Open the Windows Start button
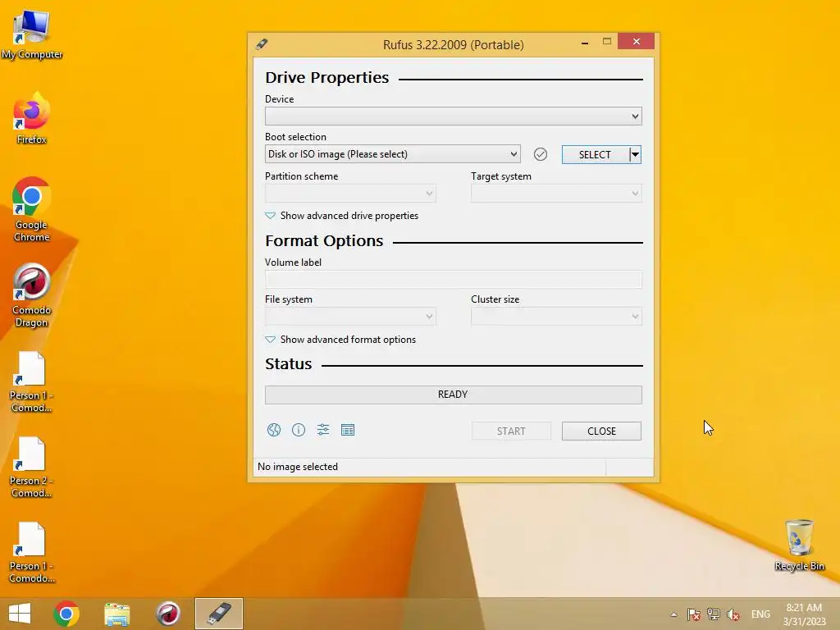 click(x=20, y=614)
